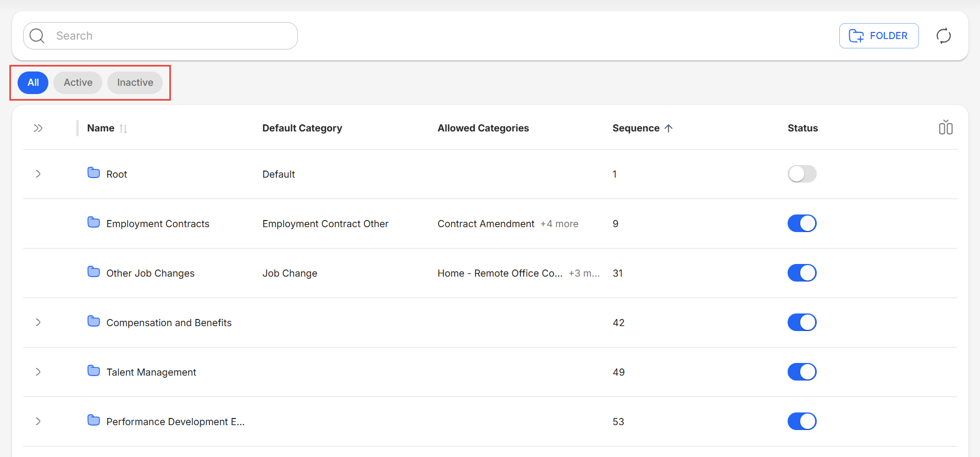
Task: Toggle the Talent Management status switch
Action: 801,372
